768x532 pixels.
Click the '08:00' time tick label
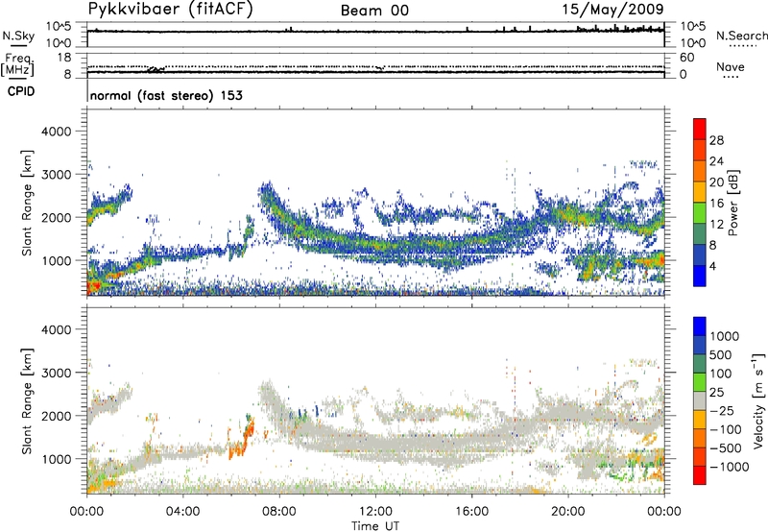[x=279, y=512]
